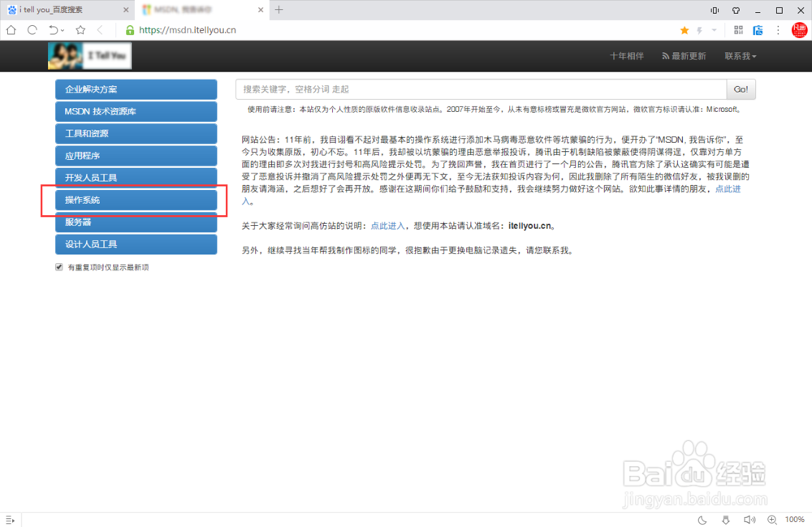Expand MSDN 技术资源库 category
This screenshot has height=527, width=812.
pos(136,111)
